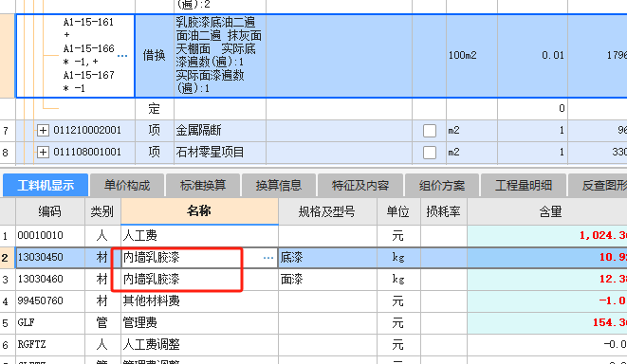Click code cell RGFTZ

pyautogui.click(x=50, y=344)
